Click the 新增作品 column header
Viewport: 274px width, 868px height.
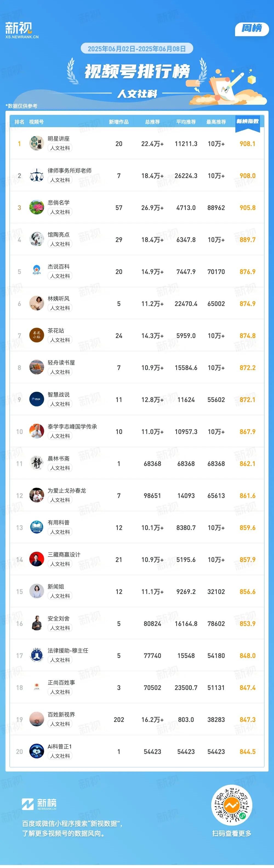point(119,122)
